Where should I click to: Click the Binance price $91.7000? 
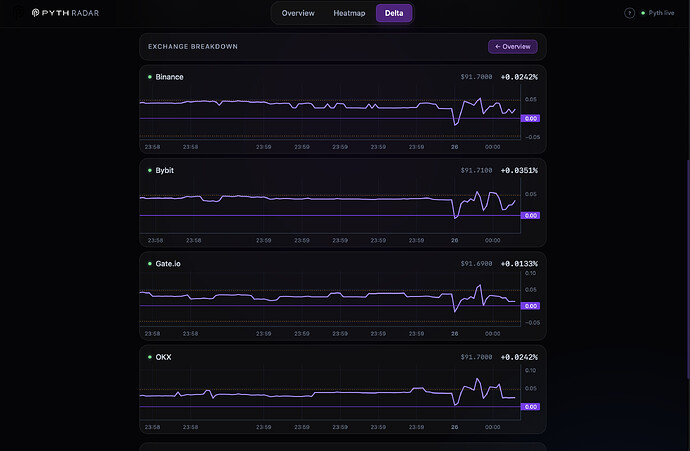tap(476, 77)
